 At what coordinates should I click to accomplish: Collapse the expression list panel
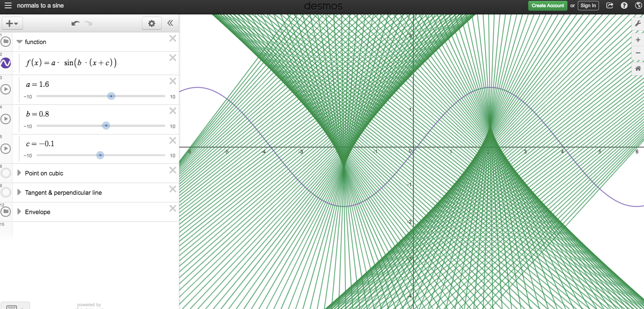point(170,23)
